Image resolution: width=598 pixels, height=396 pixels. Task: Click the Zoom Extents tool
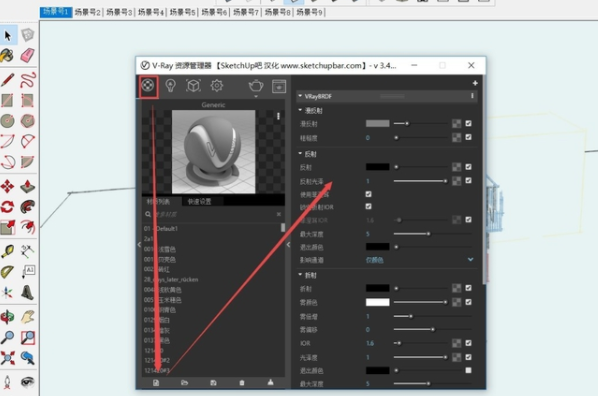click(x=8, y=358)
